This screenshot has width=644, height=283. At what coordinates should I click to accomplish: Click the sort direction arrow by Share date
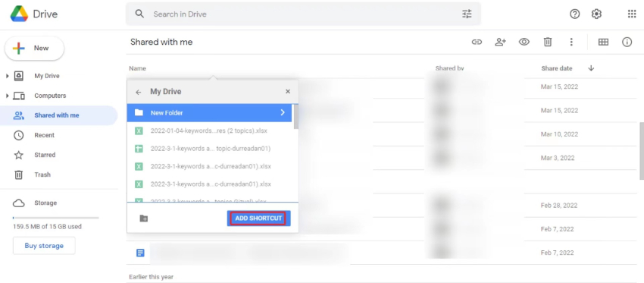(x=591, y=68)
